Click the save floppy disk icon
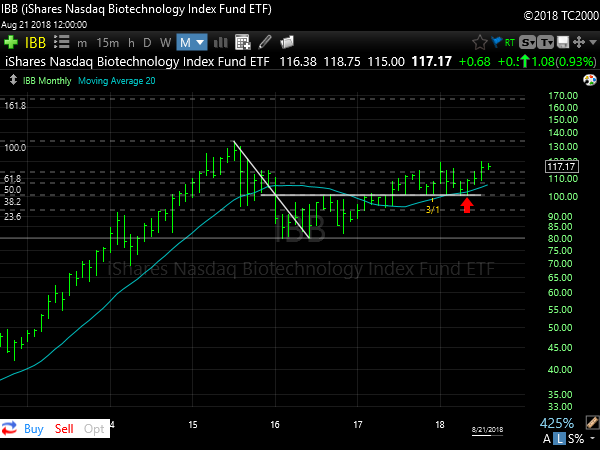The width and height of the screenshot is (600, 450). 563,42
